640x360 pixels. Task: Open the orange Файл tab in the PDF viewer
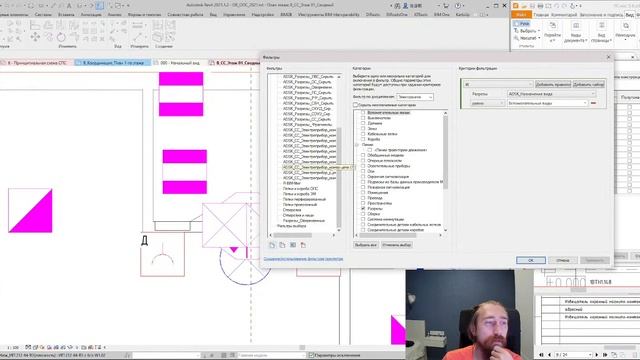(x=521, y=15)
